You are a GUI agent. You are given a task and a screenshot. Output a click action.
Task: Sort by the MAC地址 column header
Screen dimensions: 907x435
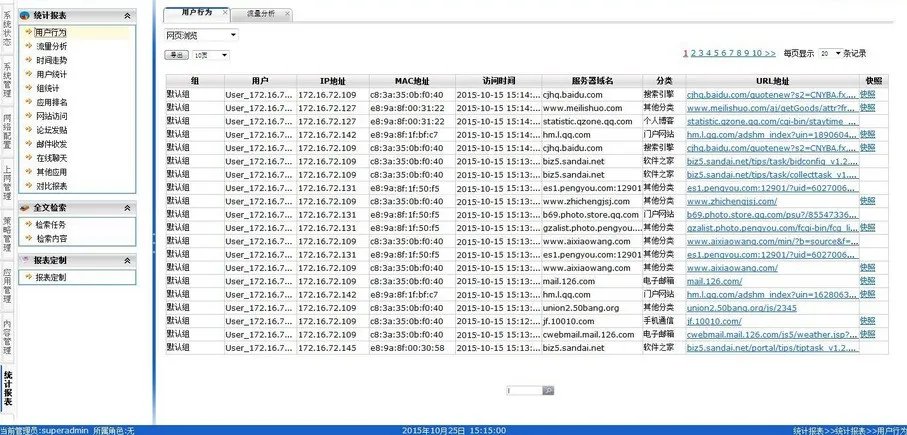pyautogui.click(x=412, y=81)
